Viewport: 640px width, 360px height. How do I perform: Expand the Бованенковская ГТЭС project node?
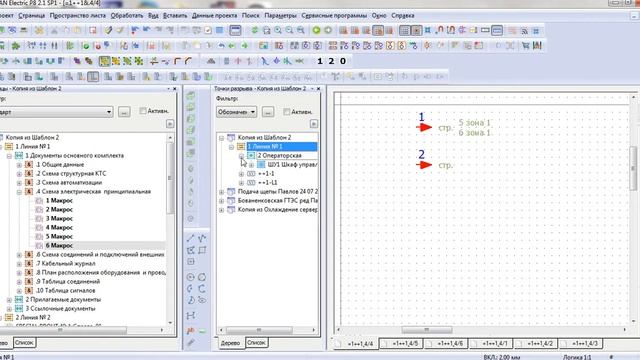coord(221,200)
